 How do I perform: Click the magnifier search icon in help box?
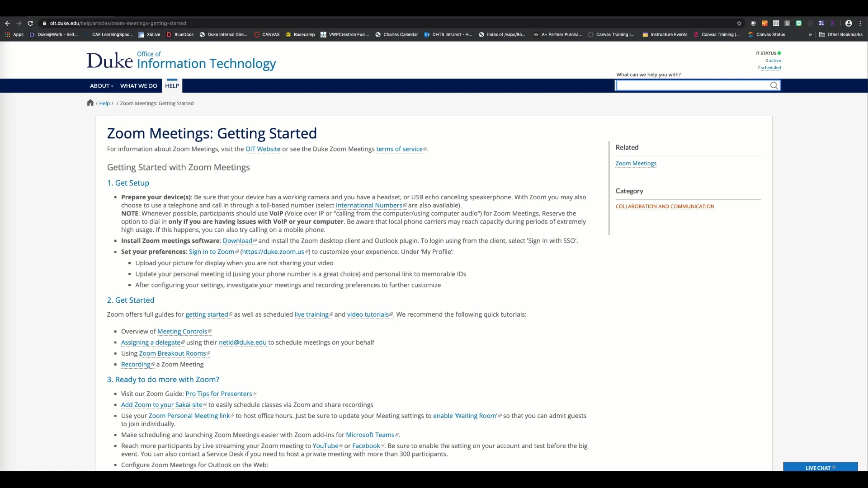(774, 85)
